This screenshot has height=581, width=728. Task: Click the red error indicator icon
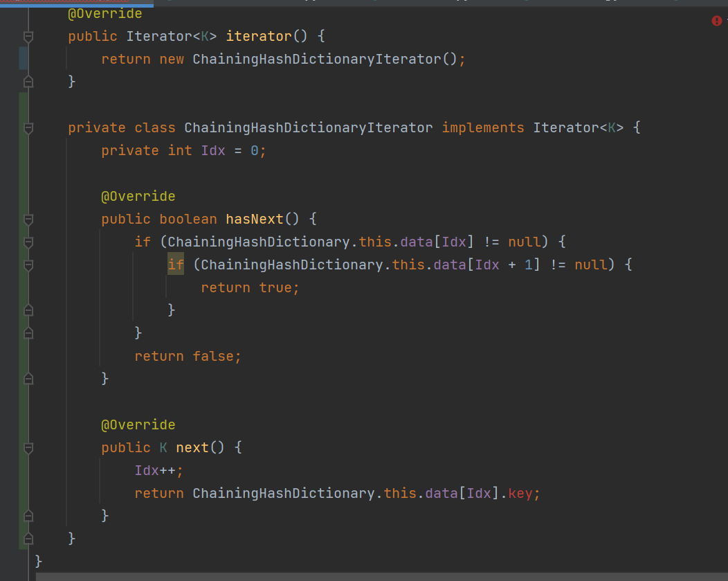(x=716, y=21)
